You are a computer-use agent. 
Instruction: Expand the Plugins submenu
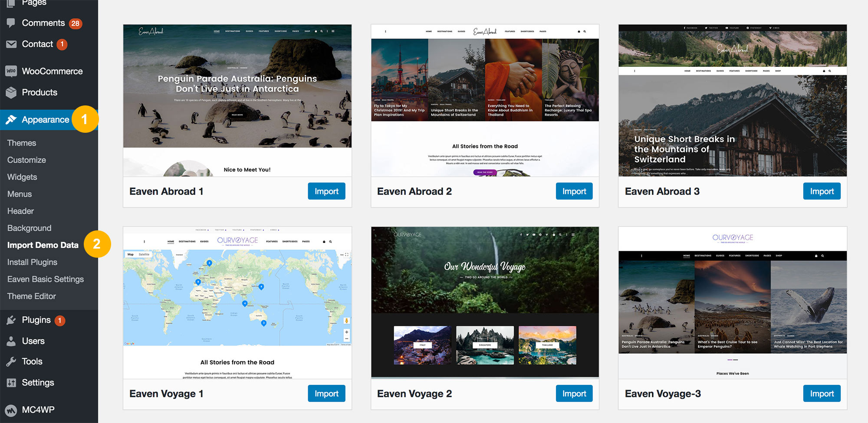tap(35, 320)
